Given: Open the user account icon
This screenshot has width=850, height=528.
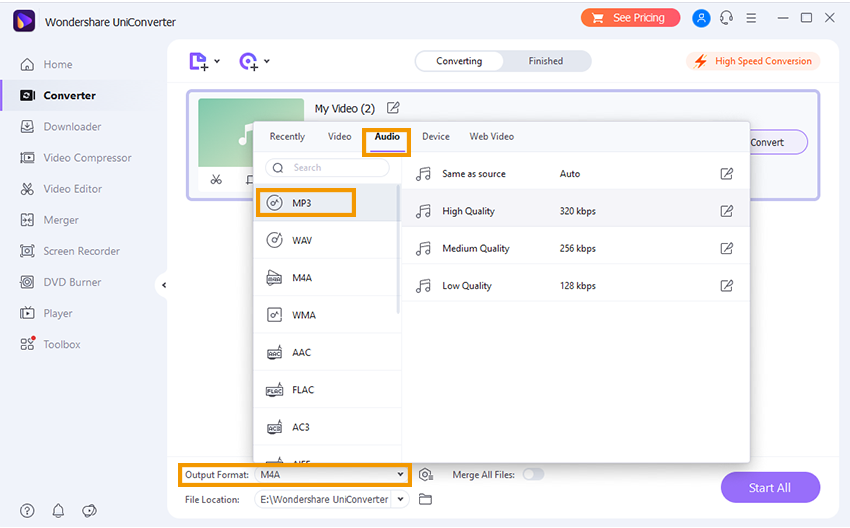Looking at the screenshot, I should (x=701, y=18).
